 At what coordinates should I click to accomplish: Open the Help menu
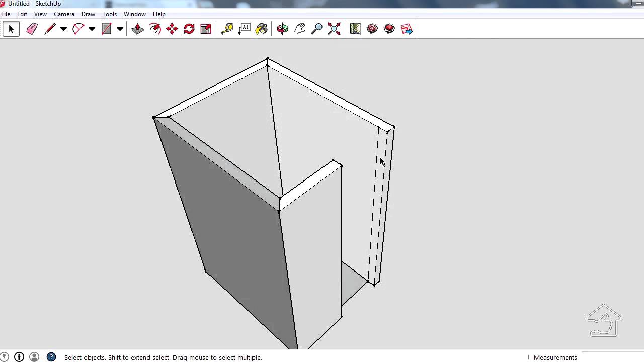159,14
